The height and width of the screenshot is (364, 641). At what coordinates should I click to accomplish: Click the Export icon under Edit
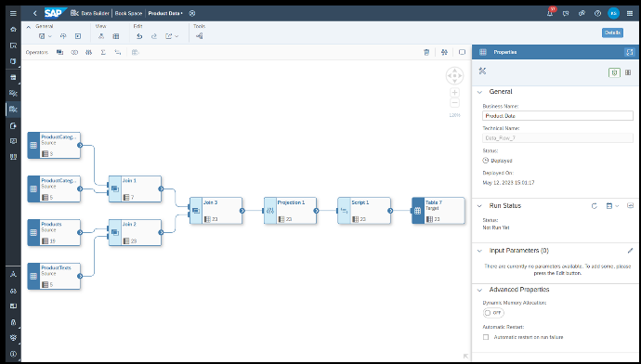[x=168, y=36]
